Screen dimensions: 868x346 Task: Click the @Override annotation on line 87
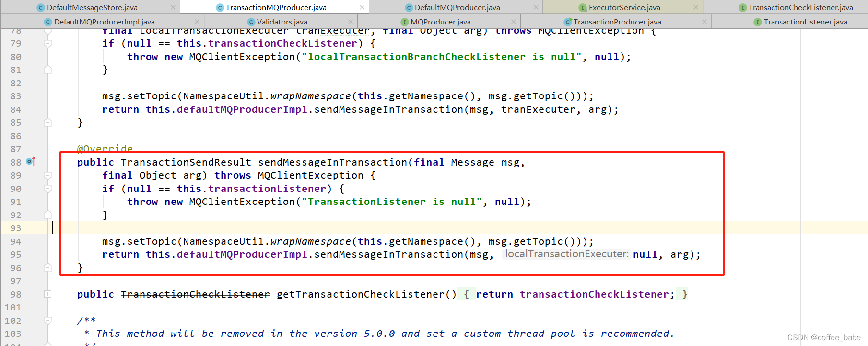tap(105, 148)
